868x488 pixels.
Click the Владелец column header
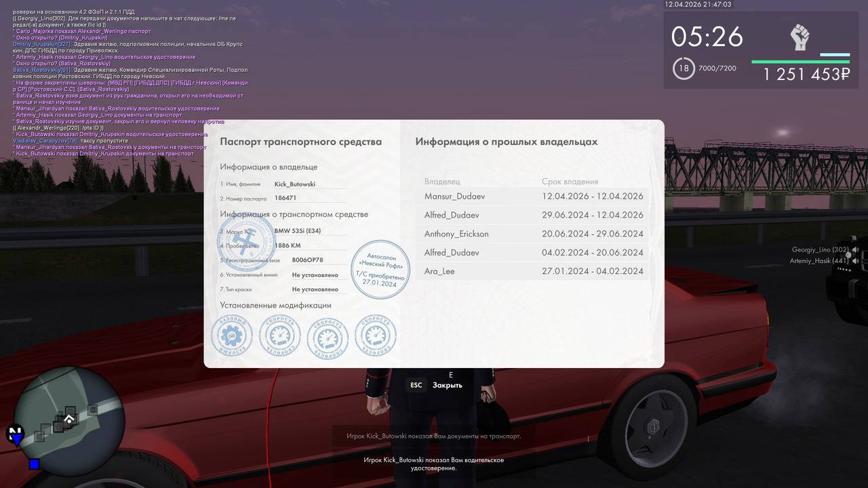(442, 182)
